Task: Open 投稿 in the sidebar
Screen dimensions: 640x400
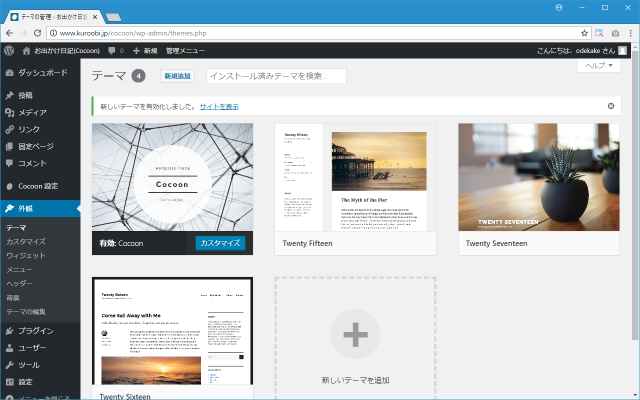Action: pyautogui.click(x=40, y=96)
